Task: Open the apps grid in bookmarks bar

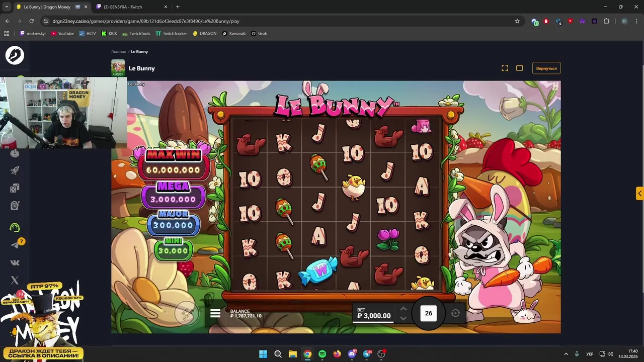Action: (x=7, y=33)
